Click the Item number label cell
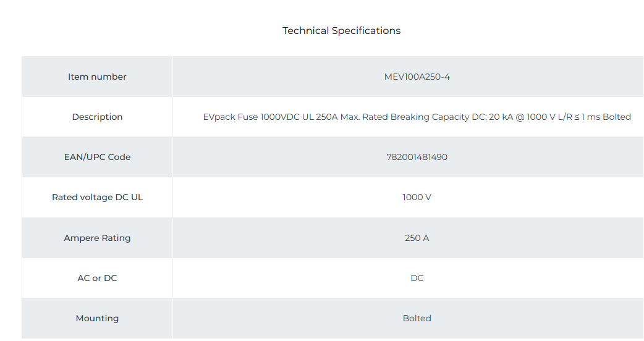The width and height of the screenshot is (644, 341). 97,77
